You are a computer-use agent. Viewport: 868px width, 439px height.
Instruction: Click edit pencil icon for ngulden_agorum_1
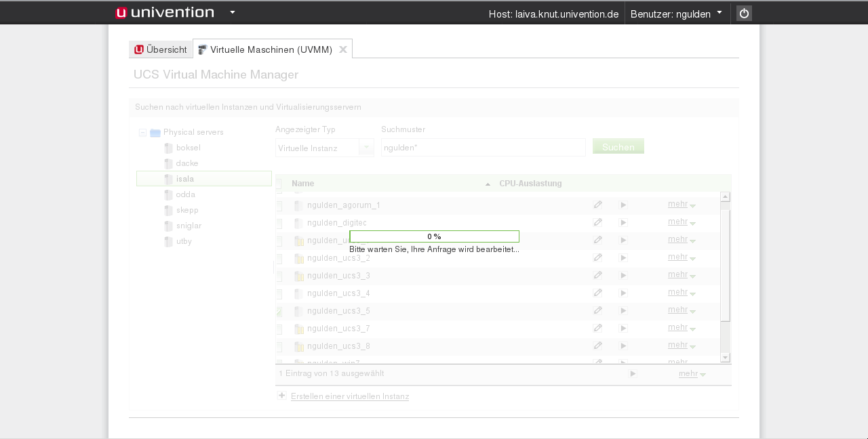pos(597,205)
